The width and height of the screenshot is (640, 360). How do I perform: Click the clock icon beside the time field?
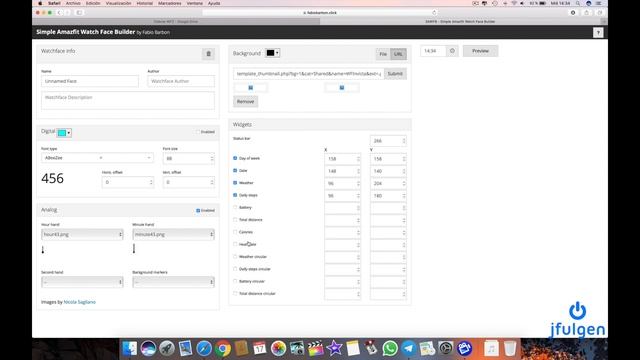(x=452, y=51)
